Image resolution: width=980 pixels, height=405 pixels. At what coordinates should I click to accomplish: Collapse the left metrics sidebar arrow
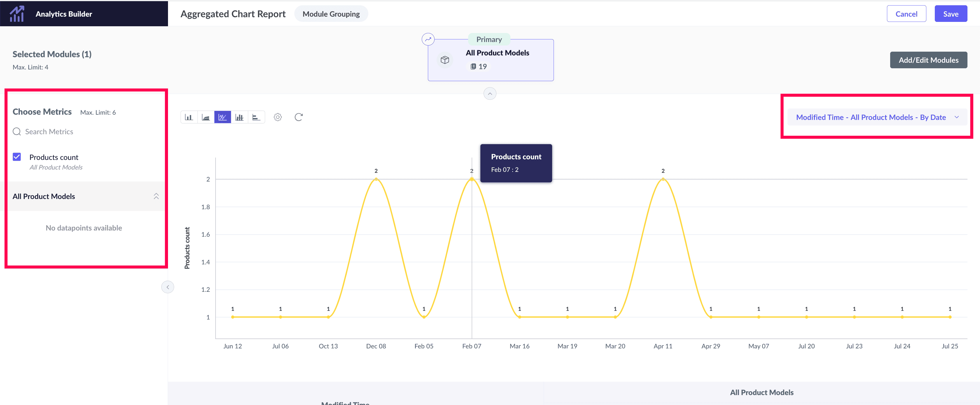pos(168,287)
